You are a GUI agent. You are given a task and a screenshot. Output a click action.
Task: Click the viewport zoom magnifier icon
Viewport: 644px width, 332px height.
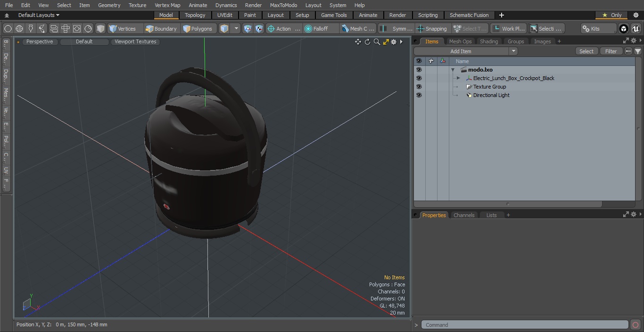377,42
